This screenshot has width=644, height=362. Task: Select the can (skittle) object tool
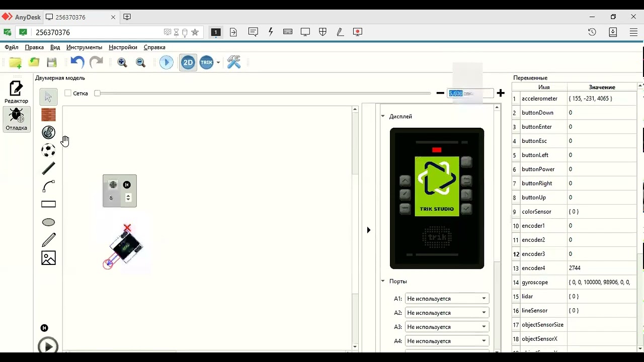point(48,132)
